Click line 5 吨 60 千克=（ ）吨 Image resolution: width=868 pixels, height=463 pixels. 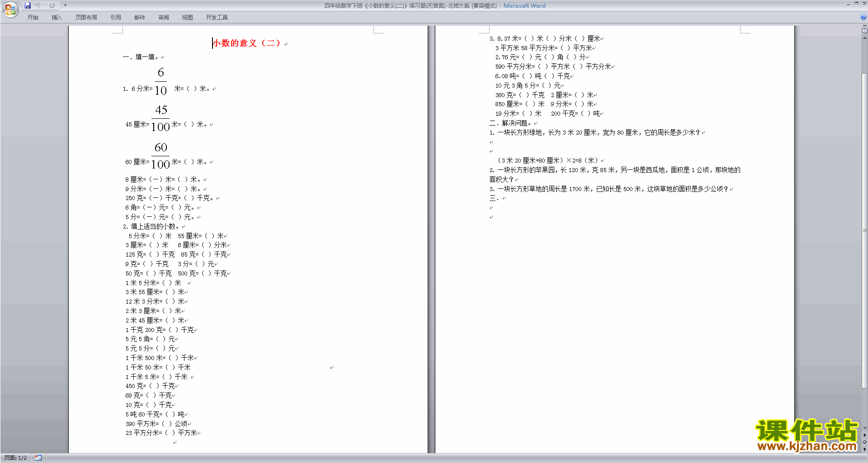tap(155, 414)
